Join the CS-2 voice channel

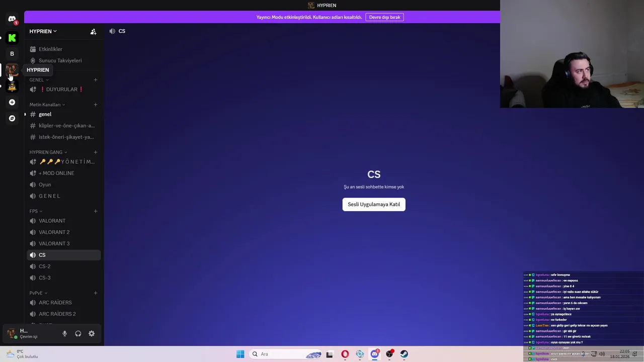pyautogui.click(x=64, y=266)
